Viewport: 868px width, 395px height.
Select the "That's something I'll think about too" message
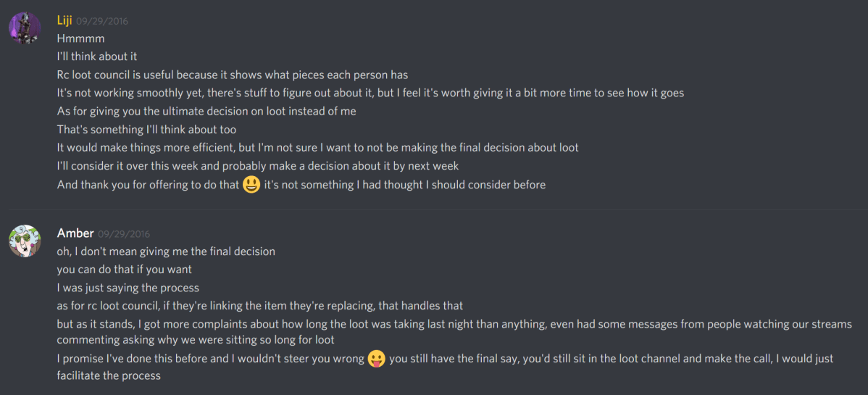click(x=146, y=130)
